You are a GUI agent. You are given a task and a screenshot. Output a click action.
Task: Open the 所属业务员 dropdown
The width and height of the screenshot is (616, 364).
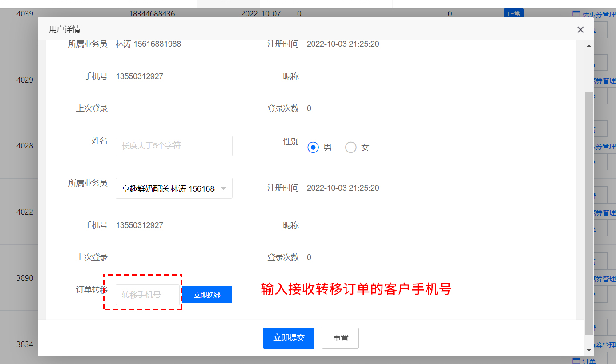coord(169,188)
